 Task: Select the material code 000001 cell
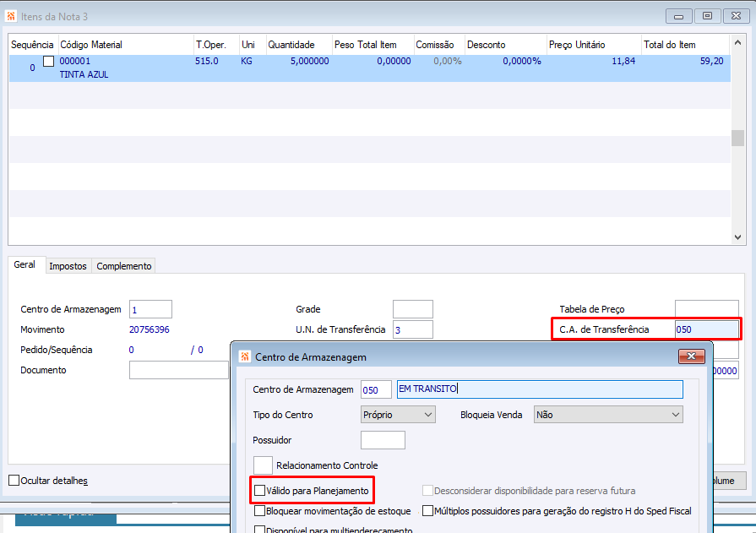pyautogui.click(x=74, y=62)
